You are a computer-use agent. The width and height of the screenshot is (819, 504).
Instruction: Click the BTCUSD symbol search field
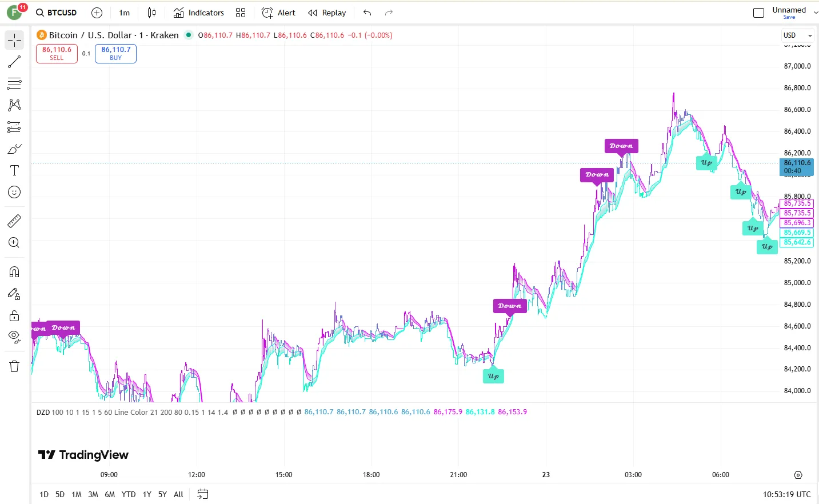[57, 13]
